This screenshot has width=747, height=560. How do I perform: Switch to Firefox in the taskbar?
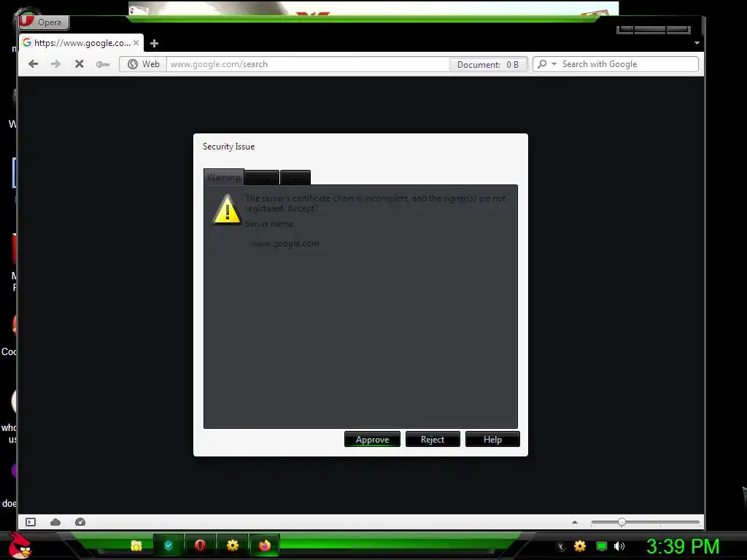point(264,545)
